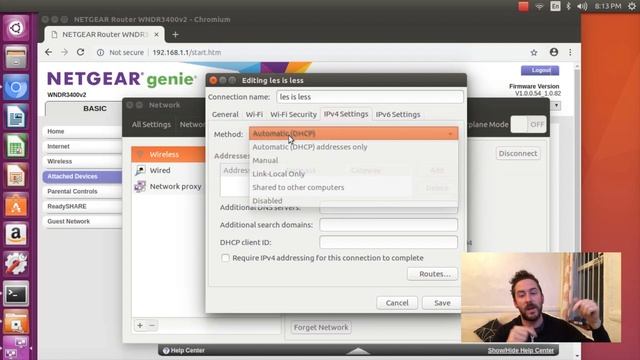The image size is (640, 360).
Task: Choose Shared to other computers option
Action: tap(353, 187)
